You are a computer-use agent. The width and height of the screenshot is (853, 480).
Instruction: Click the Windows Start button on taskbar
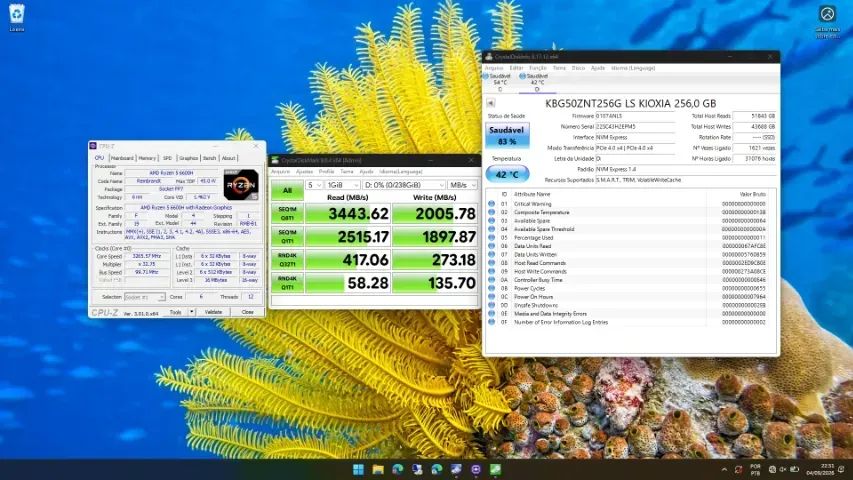358,469
